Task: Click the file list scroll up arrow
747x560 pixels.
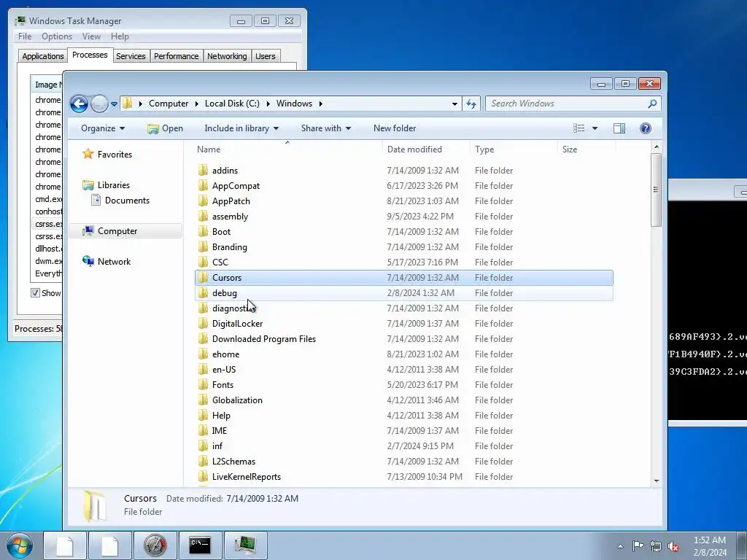Action: 657,147
